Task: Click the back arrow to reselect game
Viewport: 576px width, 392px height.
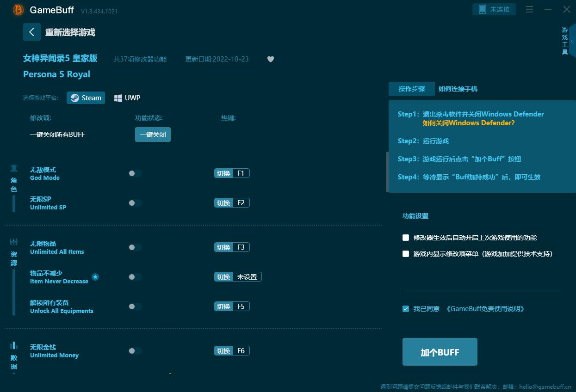Action: coord(32,32)
